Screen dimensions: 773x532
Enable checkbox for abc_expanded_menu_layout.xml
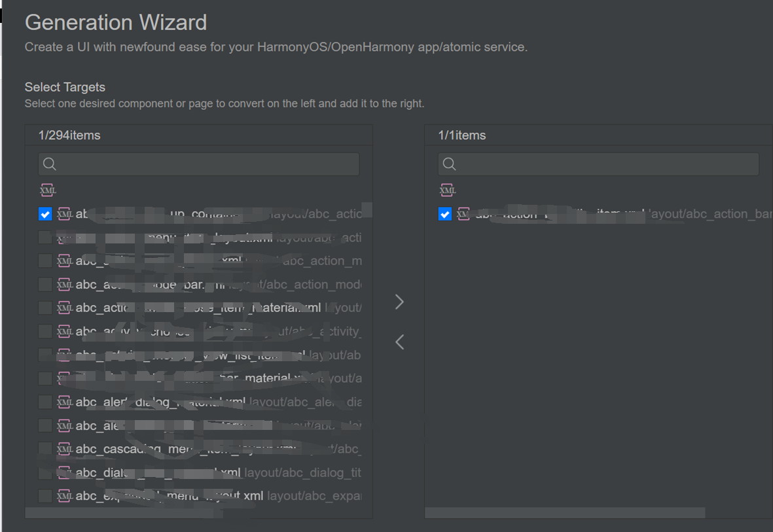tap(45, 496)
